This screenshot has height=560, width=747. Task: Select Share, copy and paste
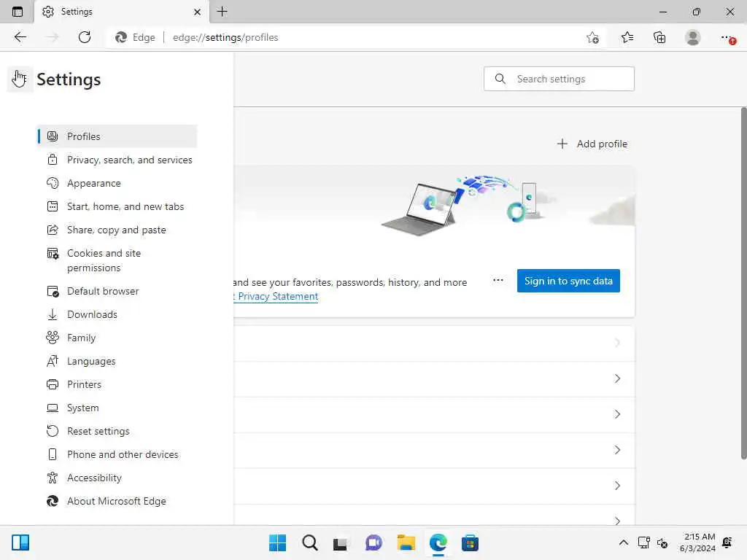coord(117,230)
